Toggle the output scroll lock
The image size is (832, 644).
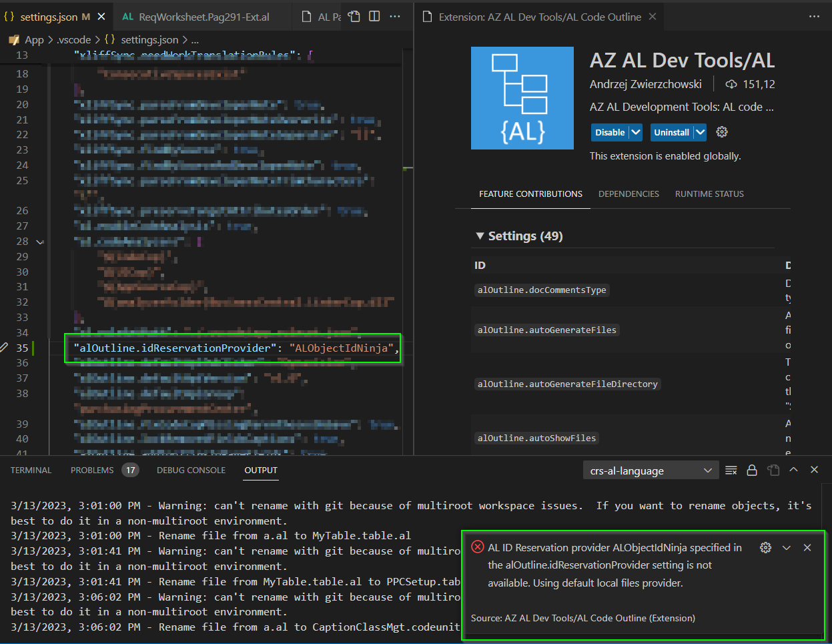[752, 470]
